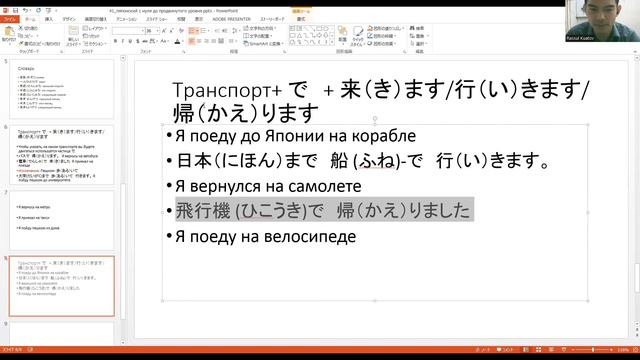Click the Replace icon in editing group
The image size is (640, 360).
click(412, 36)
